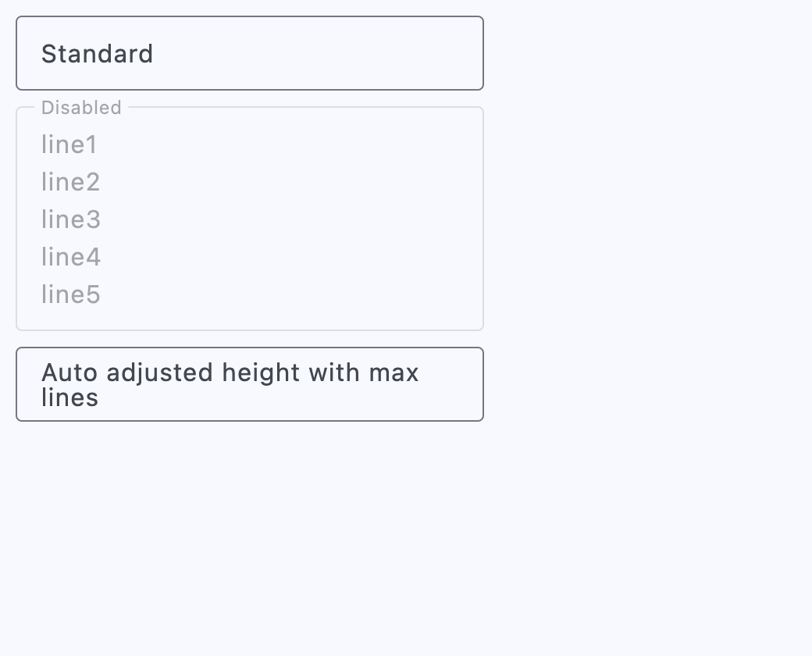Click the word 'adjusted' in third field
This screenshot has height=656, width=812.
tap(159, 373)
